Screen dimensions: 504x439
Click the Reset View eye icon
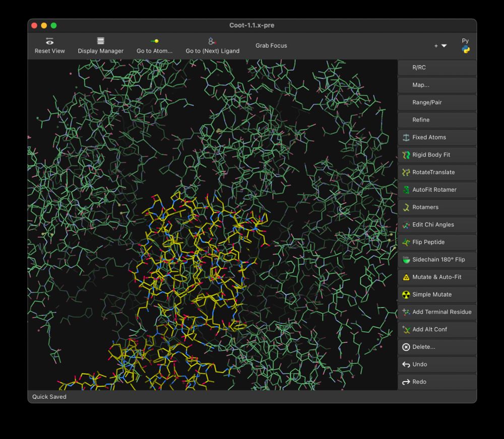(x=49, y=41)
